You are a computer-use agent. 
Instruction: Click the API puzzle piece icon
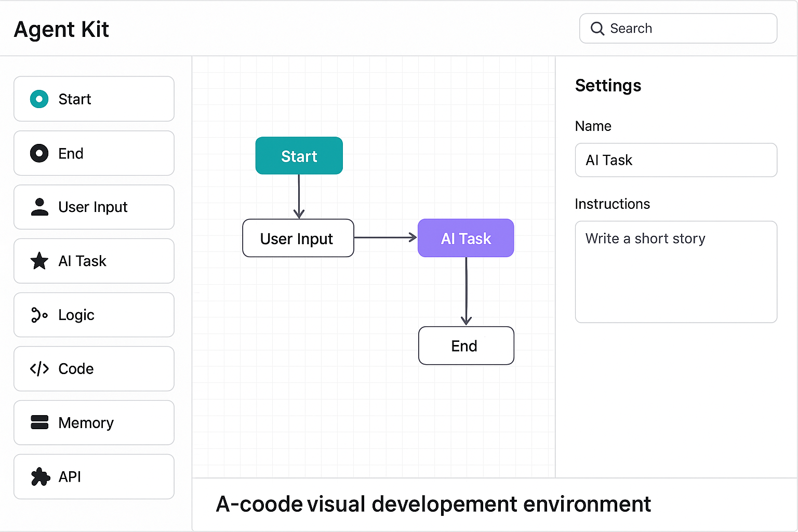coord(40,476)
